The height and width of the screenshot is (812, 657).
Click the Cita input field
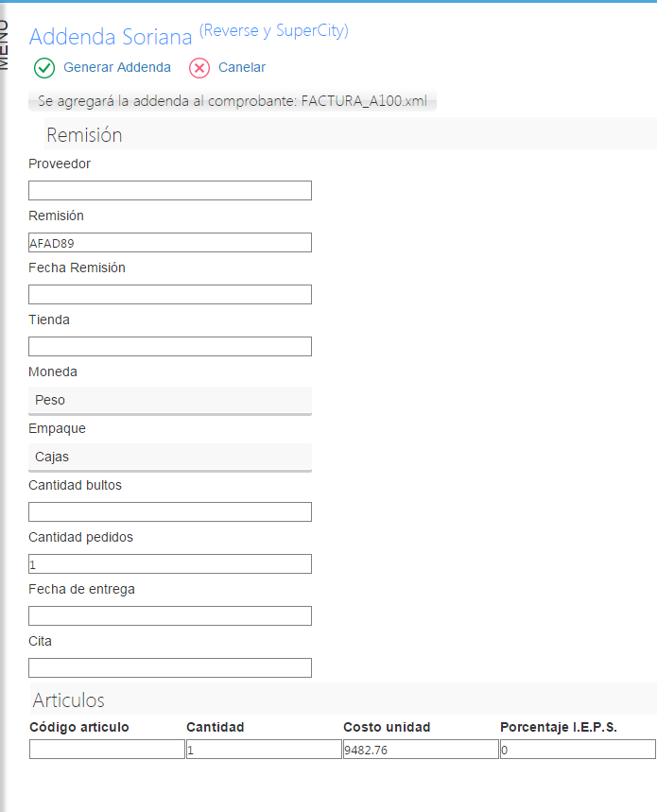170,667
